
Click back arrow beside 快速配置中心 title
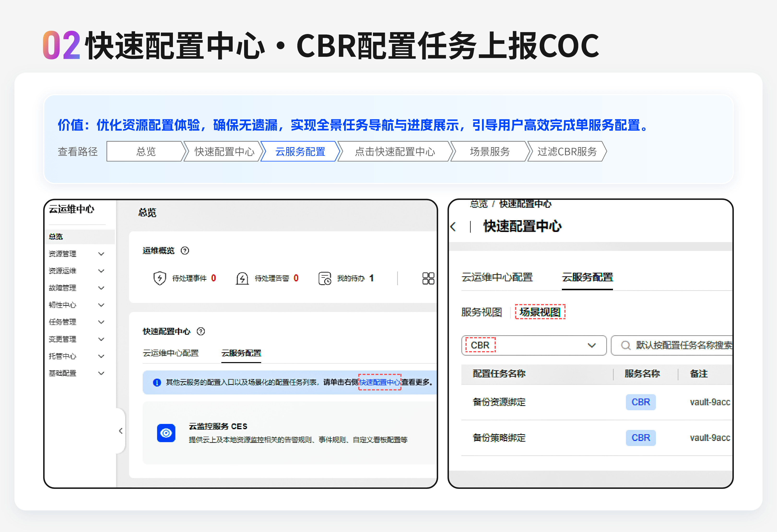tap(453, 226)
